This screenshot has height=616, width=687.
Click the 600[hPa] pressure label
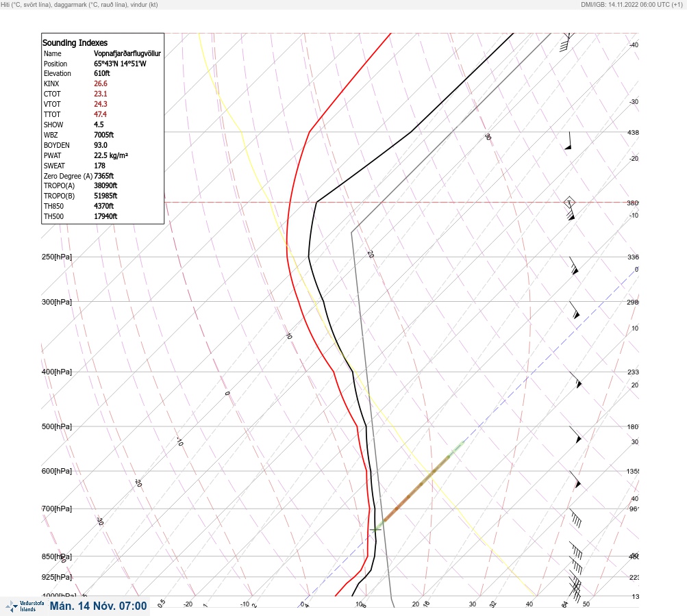57,471
